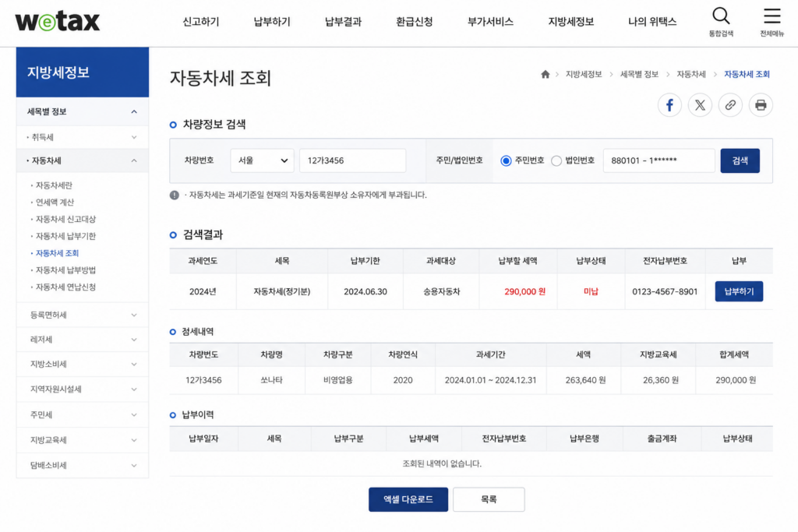Expand the 지방소비세 sidebar item
This screenshot has height=532, width=798.
click(x=83, y=365)
